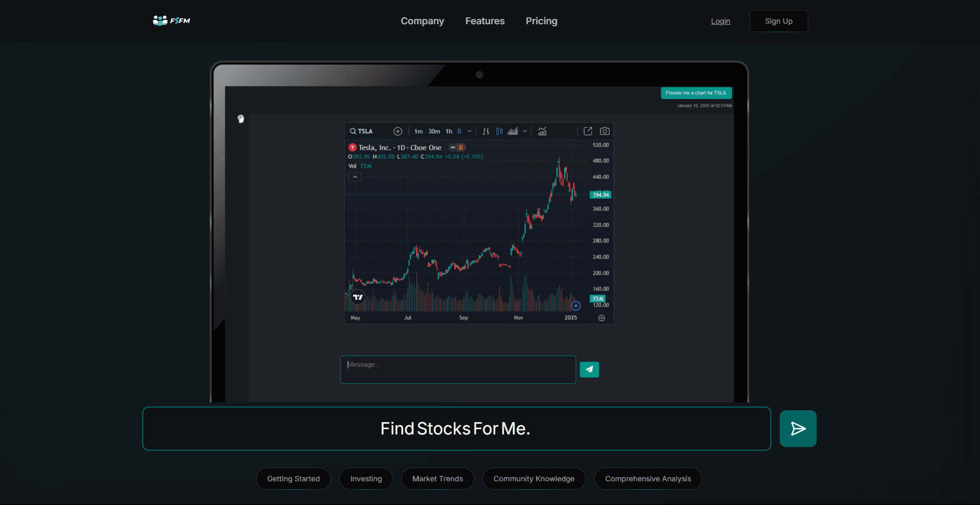This screenshot has height=505, width=980.
Task: Expand the chart style dropdown chevron
Action: (525, 131)
